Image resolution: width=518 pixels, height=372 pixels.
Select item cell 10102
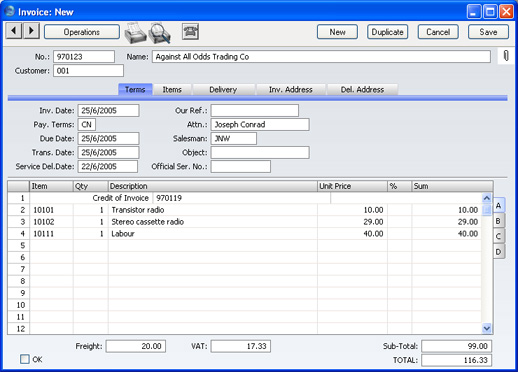[x=51, y=222]
